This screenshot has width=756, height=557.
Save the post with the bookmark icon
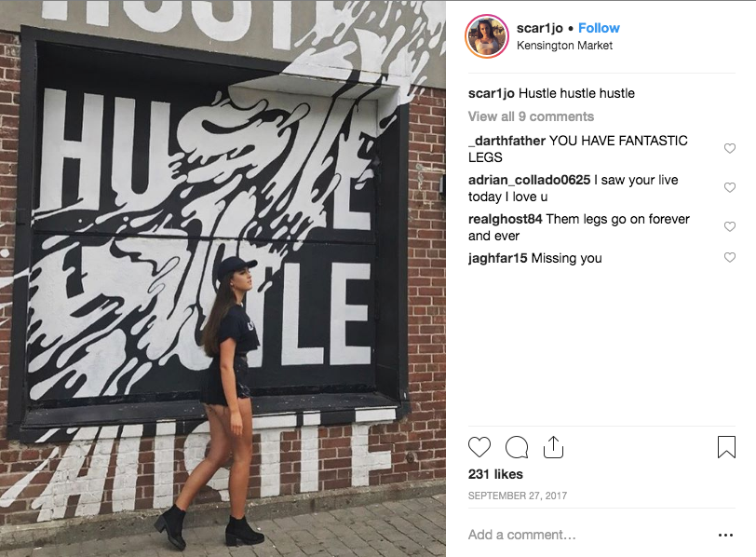[x=726, y=446]
